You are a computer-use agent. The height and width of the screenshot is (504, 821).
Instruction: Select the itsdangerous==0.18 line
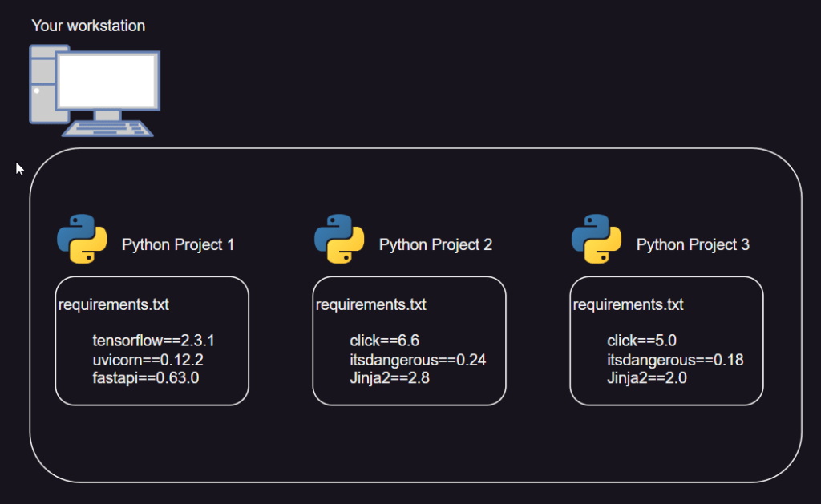(x=675, y=360)
